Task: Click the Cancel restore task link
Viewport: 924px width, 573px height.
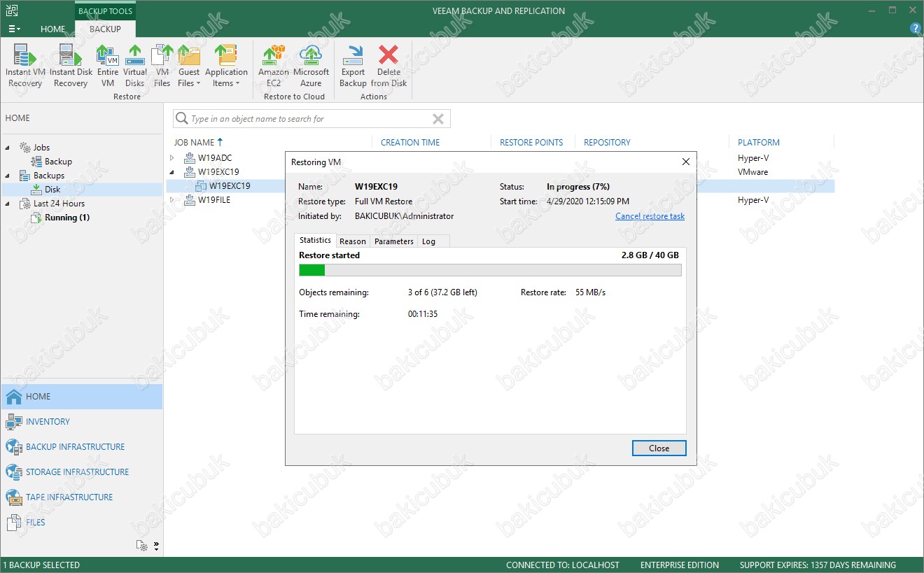Action: coord(650,216)
